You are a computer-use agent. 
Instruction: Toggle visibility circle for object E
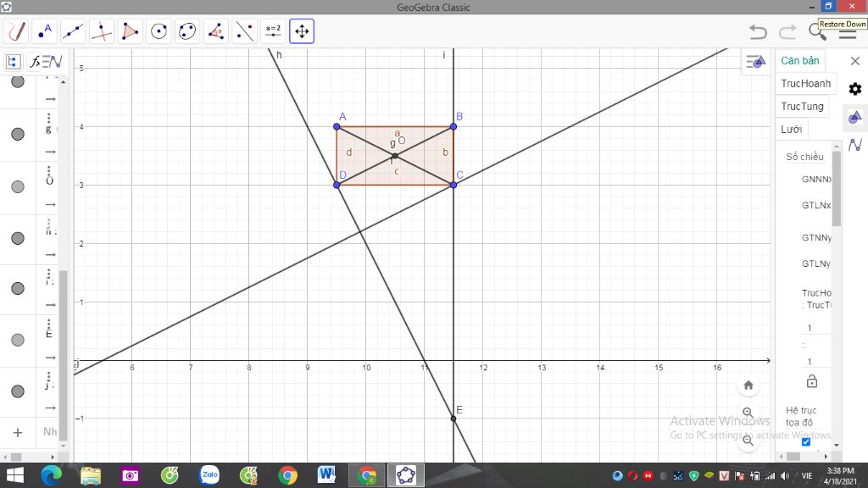(18, 340)
